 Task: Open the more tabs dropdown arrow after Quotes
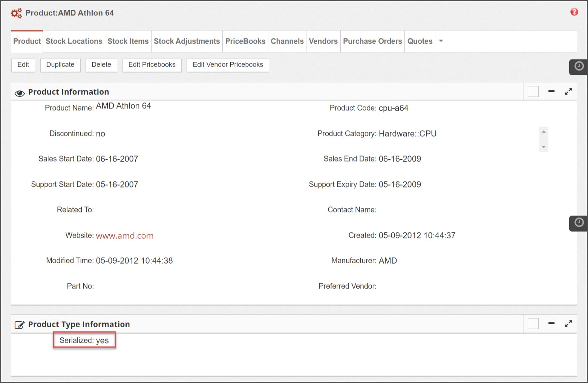[441, 41]
